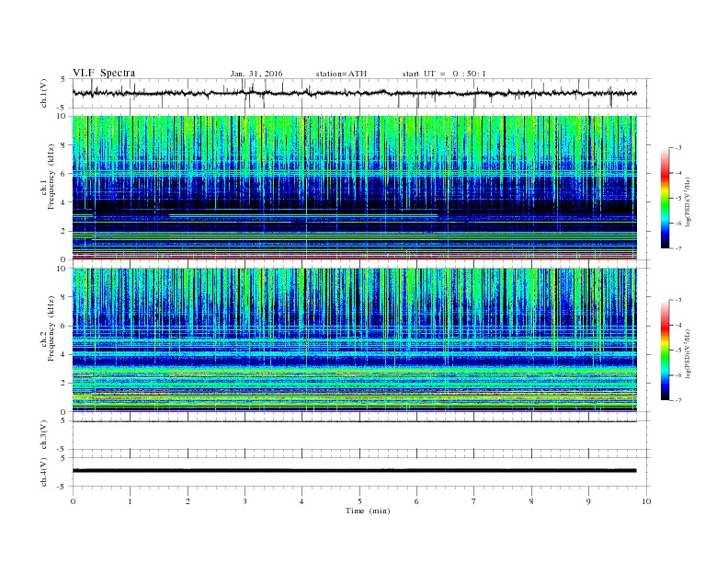Screen dimensions: 728x563
Task: Click the "-3" tick on lower color bar
Action: (x=677, y=300)
